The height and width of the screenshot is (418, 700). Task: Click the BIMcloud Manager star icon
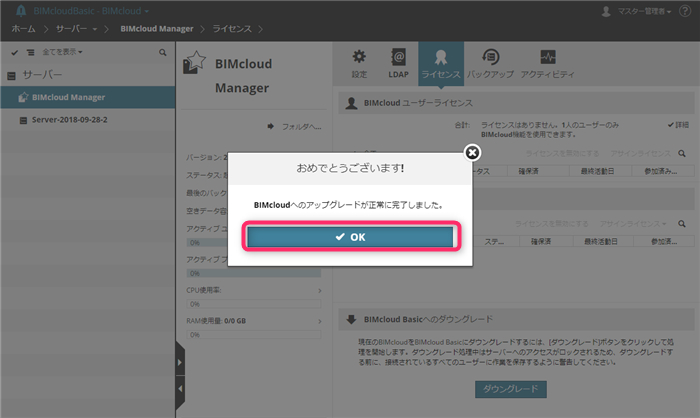pyautogui.click(x=194, y=63)
